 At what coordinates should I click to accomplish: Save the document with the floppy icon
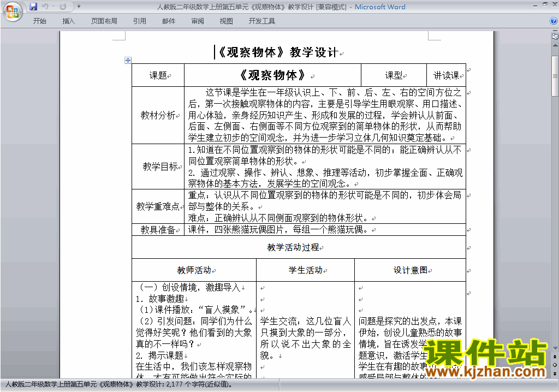[x=33, y=7]
